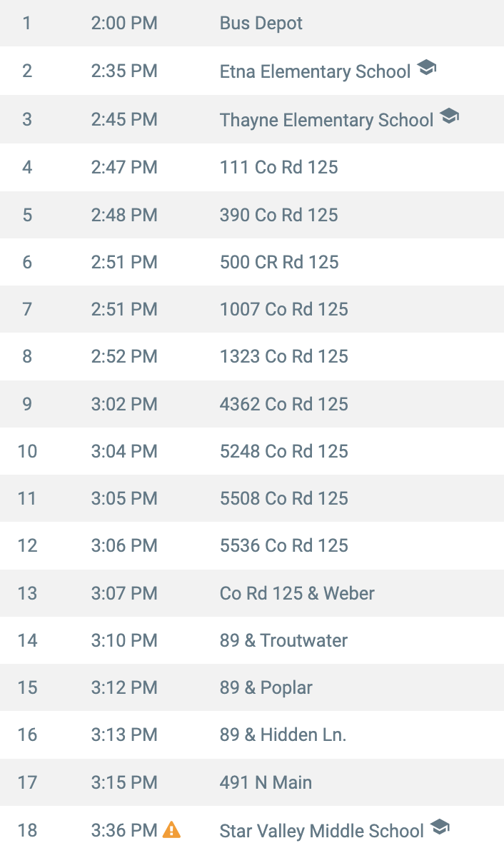Viewport: 504px width, 858px height.
Task: Click the school icon beside Star Valley Middle School
Action: (x=440, y=827)
